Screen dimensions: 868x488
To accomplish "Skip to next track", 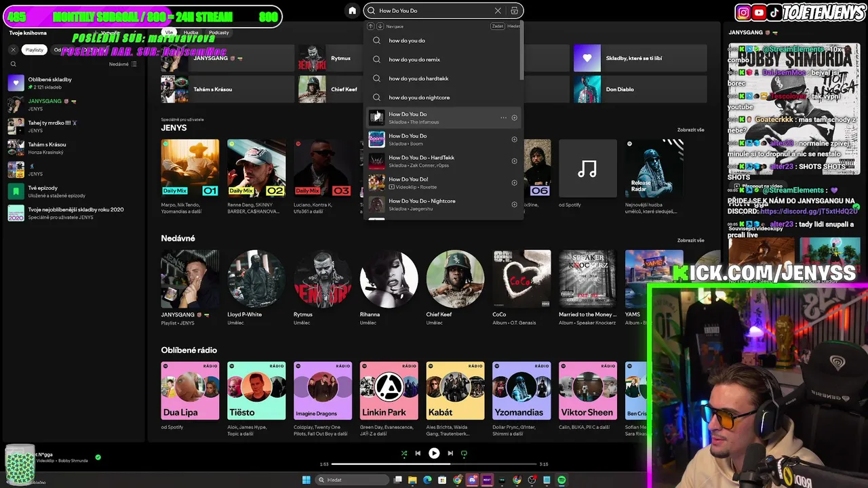I will coord(450,453).
